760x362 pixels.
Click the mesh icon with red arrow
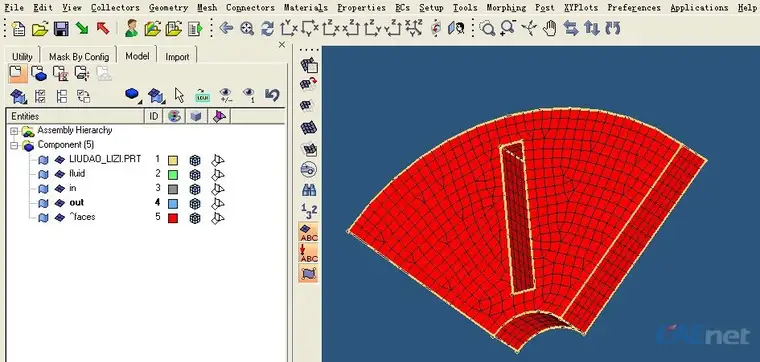pos(309,85)
